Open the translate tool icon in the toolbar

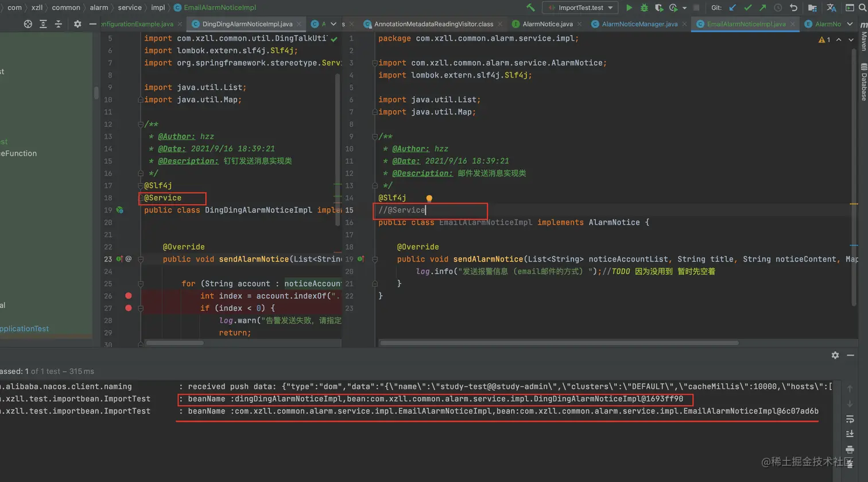[831, 8]
